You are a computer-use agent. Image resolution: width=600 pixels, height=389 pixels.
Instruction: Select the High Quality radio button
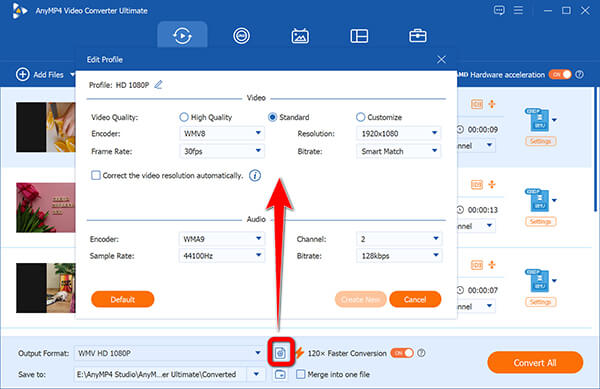[x=184, y=117]
